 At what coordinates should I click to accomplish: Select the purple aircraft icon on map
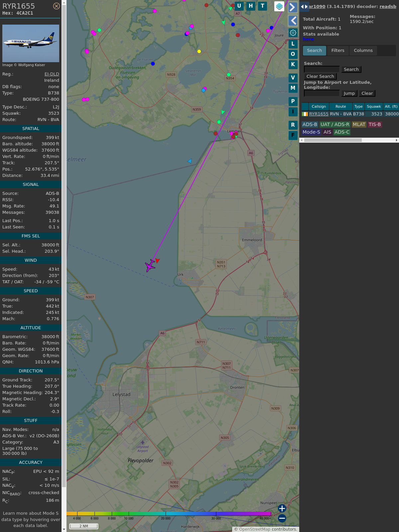click(150, 266)
